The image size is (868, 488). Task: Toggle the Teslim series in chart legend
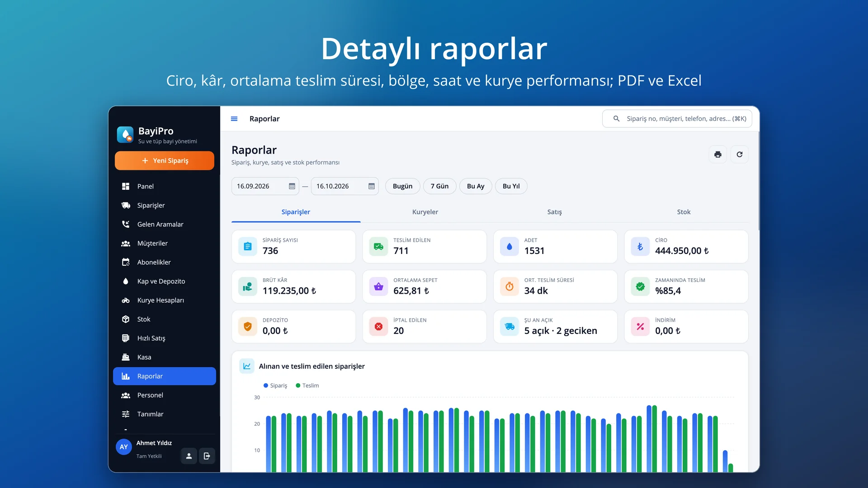click(x=307, y=385)
